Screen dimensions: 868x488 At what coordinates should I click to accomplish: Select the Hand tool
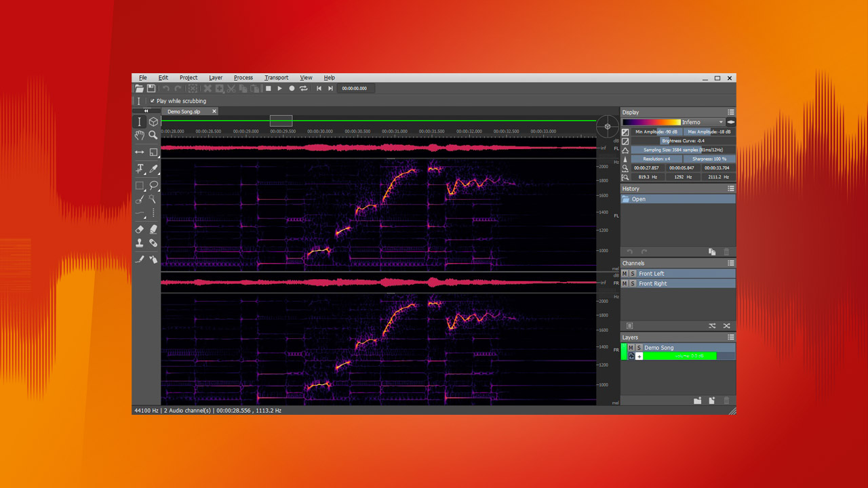tap(139, 134)
